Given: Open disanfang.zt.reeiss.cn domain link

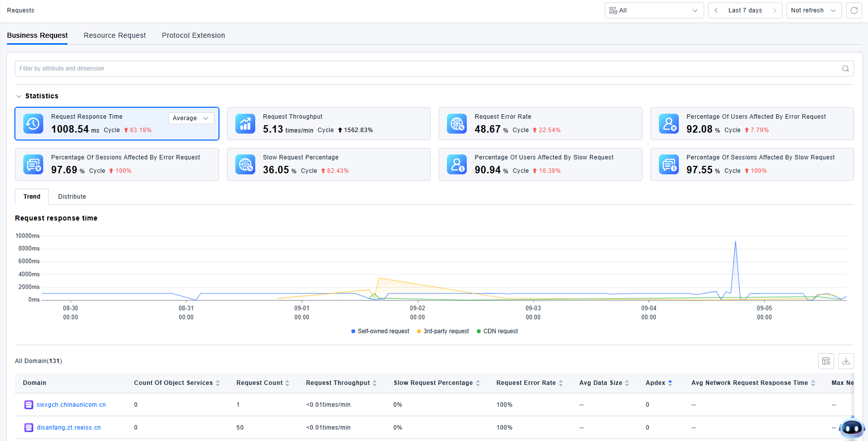Looking at the screenshot, I should tap(69, 428).
